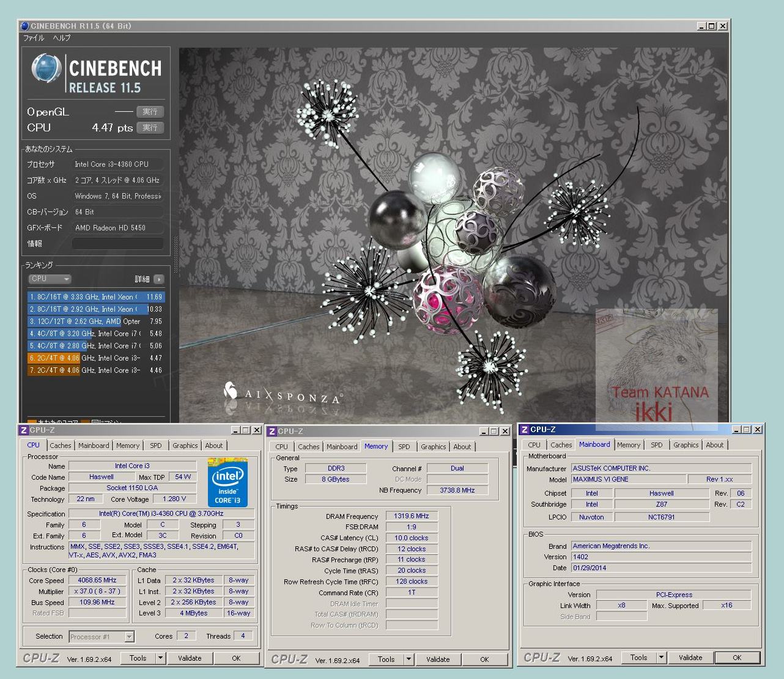The width and height of the screenshot is (784, 679).
Task: Open Caches tab in right CPU-Z window
Action: click(561, 445)
